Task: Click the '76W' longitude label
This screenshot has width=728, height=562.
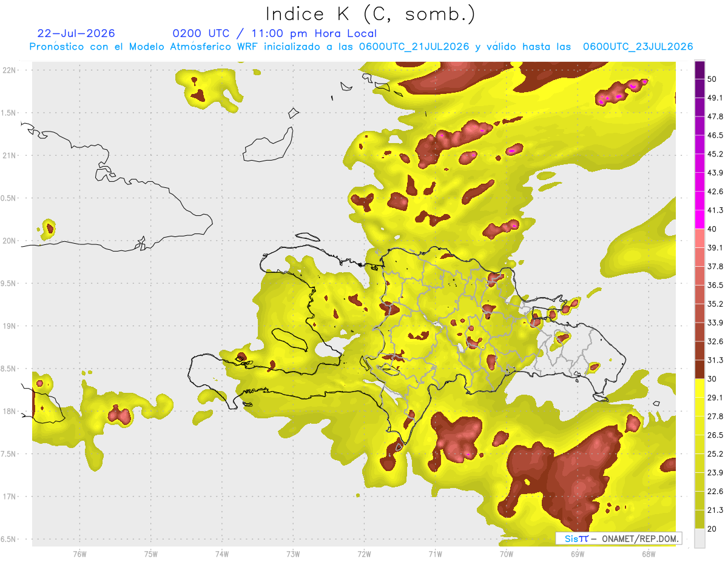Action: (x=79, y=554)
